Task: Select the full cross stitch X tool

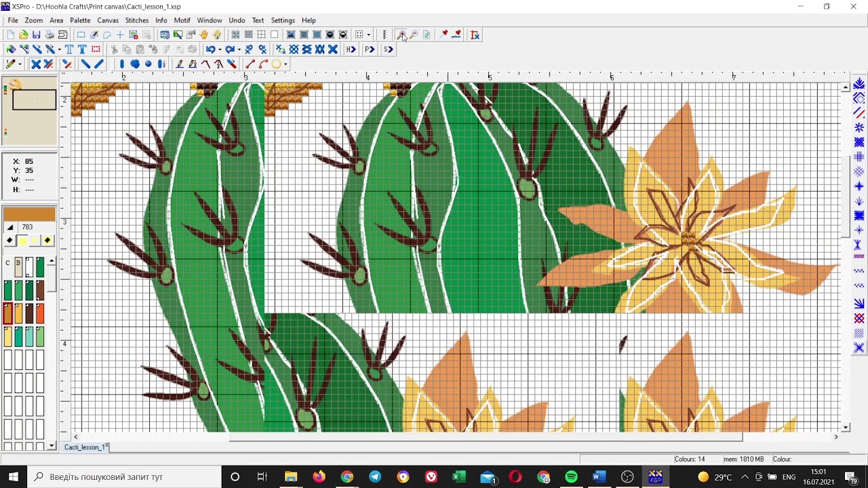Action: tap(36, 64)
